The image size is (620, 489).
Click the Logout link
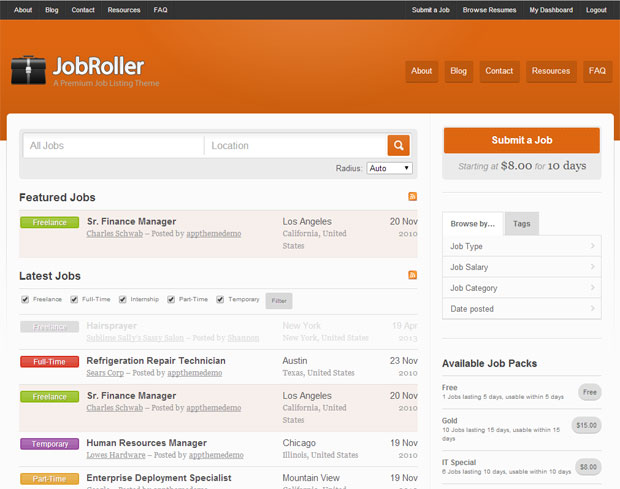pos(596,10)
